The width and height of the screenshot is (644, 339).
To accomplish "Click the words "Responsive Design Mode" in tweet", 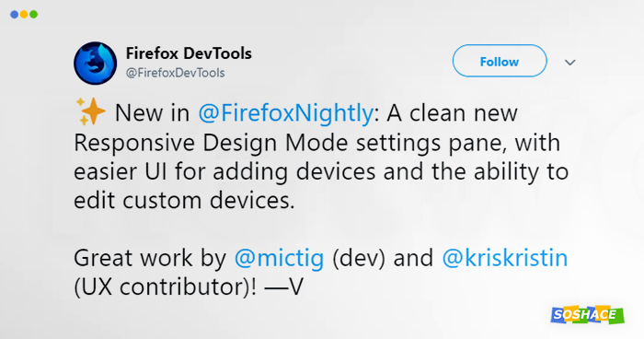I will (x=211, y=144).
